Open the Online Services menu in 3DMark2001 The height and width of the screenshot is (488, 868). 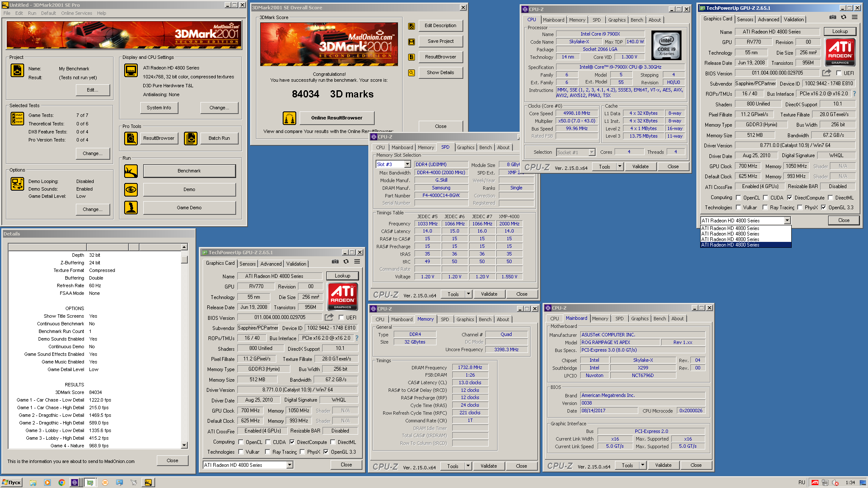click(x=76, y=13)
